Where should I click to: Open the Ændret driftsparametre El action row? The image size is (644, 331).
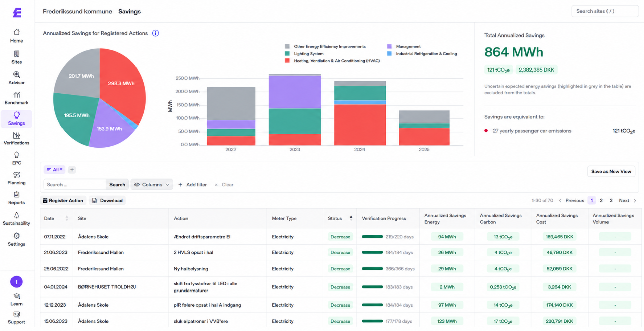point(341,237)
